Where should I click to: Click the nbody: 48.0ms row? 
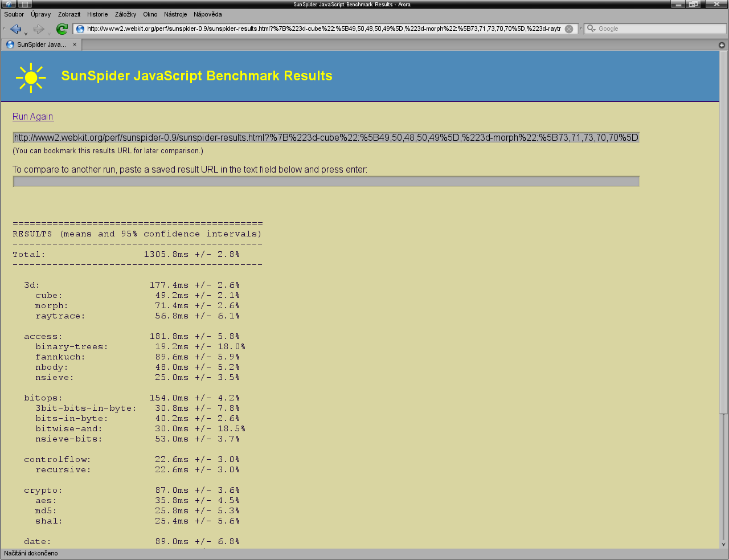point(138,367)
